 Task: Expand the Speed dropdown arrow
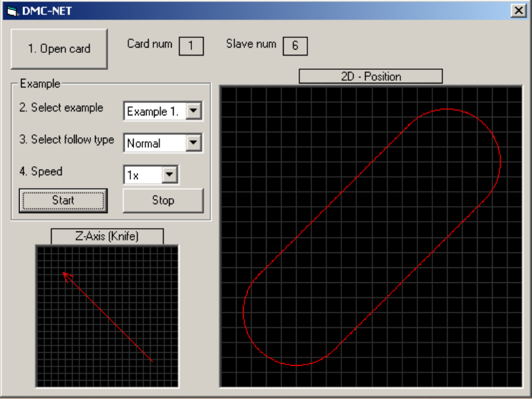click(x=170, y=175)
